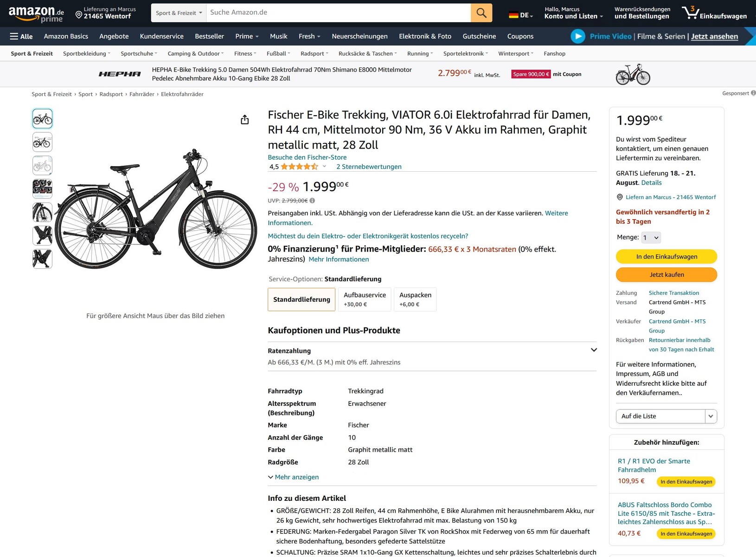Open the Menge quantity dropdown
This screenshot has height=557, width=756.
tap(651, 238)
